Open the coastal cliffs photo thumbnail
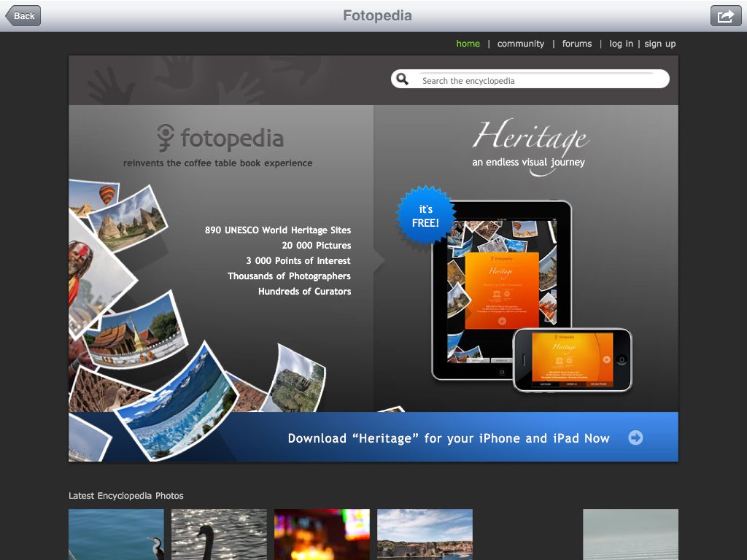 [425, 534]
